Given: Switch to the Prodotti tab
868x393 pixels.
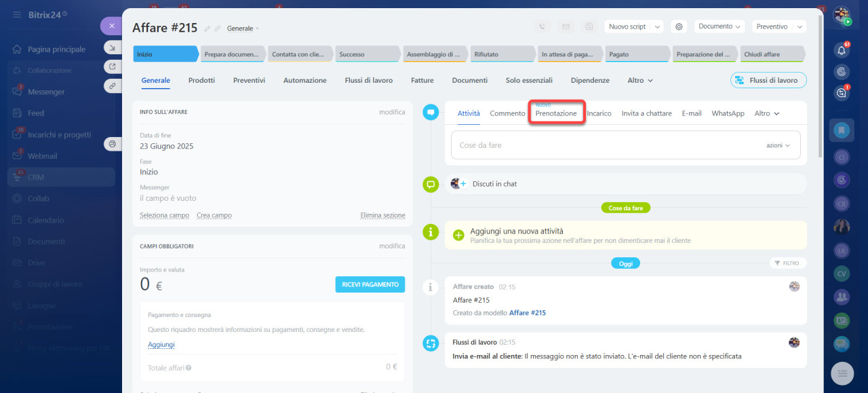Looking at the screenshot, I should 201,80.
